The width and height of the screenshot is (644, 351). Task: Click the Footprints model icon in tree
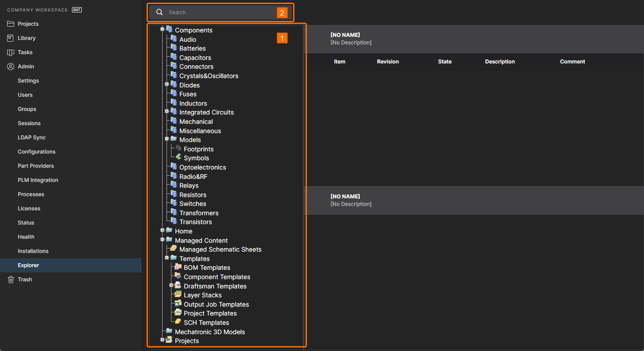click(x=178, y=148)
